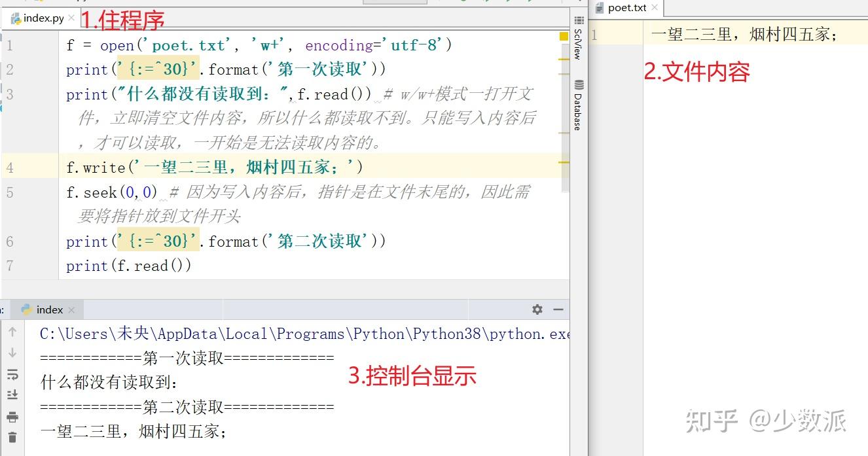The image size is (868, 456).
Task: Close the index.py tab
Action: pos(72,19)
